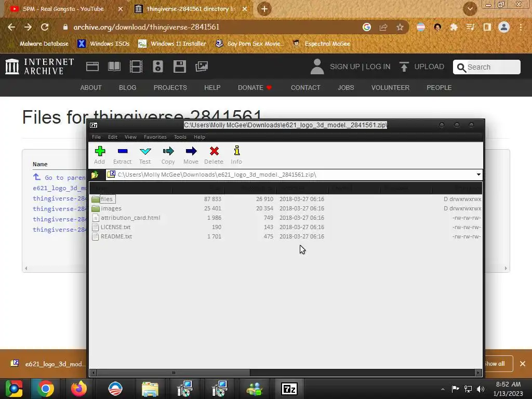Click the Internet Archive Search box
532x399 pixels.
point(486,67)
